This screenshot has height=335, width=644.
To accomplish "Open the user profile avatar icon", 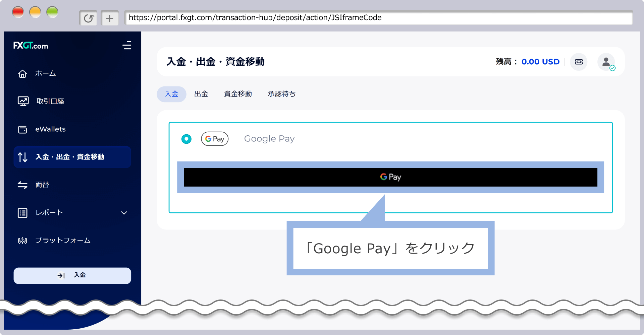I will (606, 62).
